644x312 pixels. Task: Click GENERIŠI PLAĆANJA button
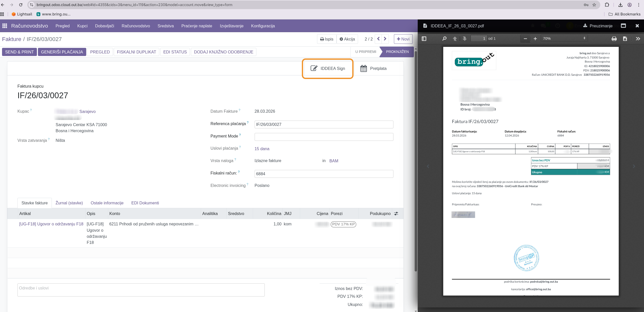click(x=62, y=52)
